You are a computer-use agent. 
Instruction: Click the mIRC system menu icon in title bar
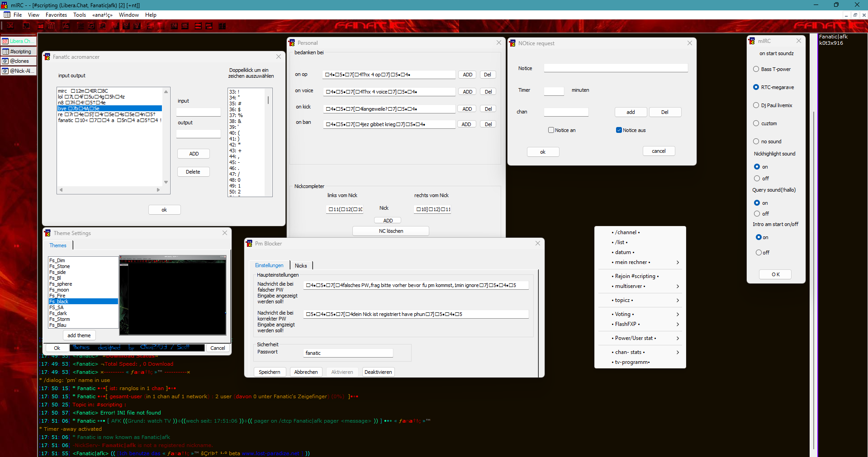[x=5, y=5]
